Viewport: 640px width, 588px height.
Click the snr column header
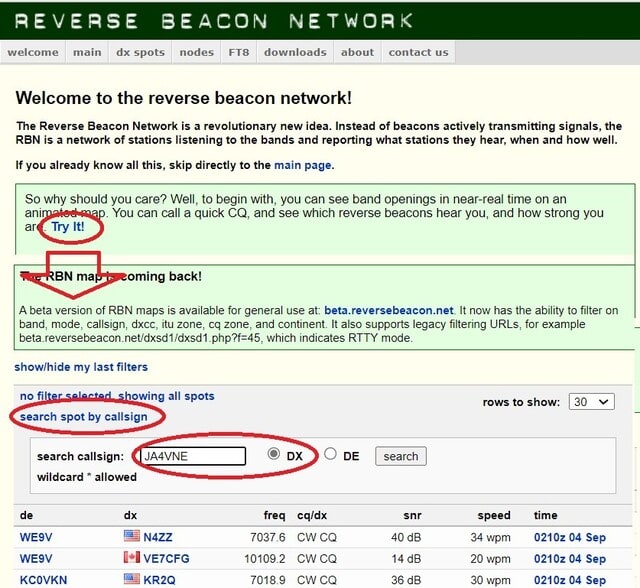[412, 515]
